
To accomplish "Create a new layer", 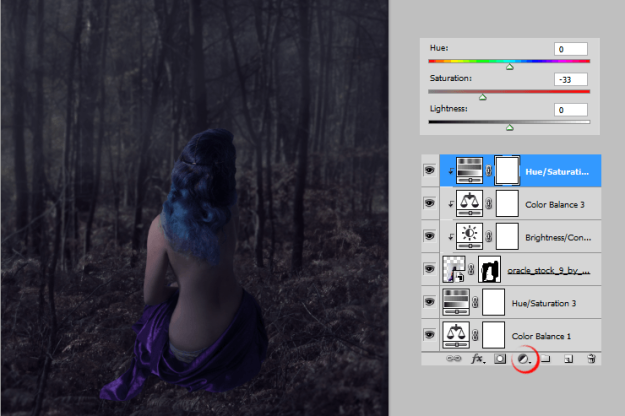I will (568, 359).
